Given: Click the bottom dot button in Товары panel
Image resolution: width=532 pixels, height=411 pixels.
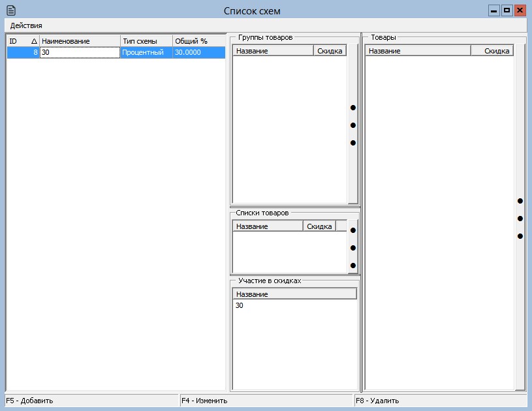Looking at the screenshot, I should pyautogui.click(x=520, y=236).
